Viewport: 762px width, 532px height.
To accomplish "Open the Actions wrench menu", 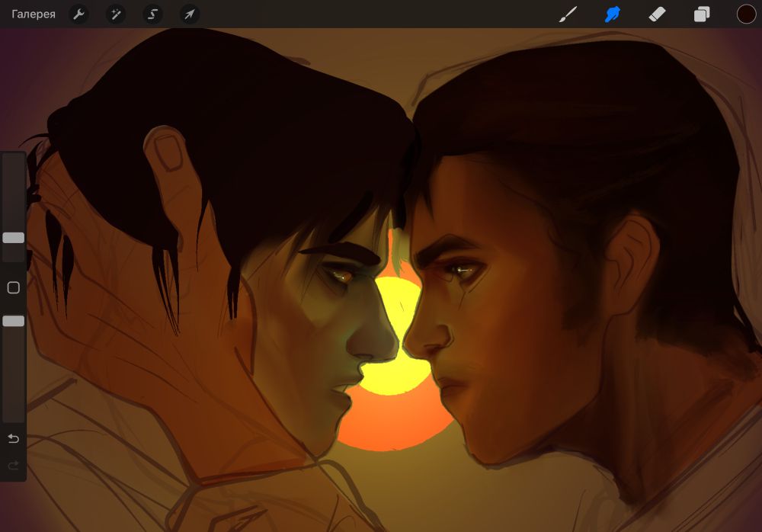I will [78, 14].
